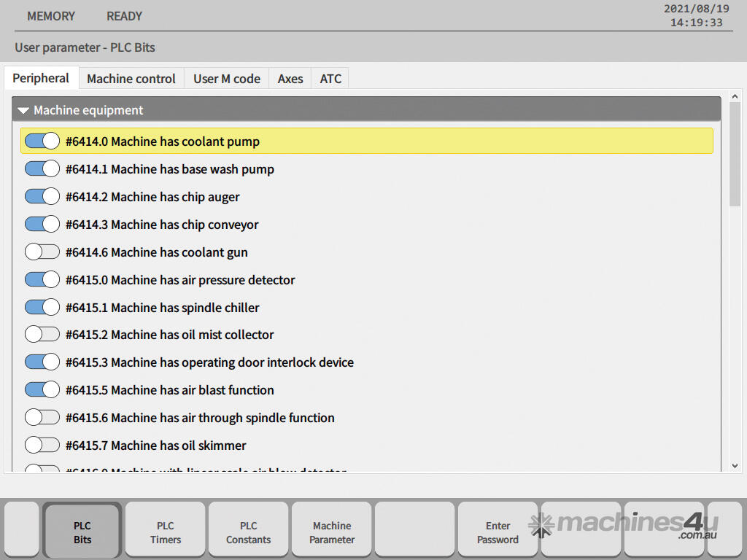Switch to the Machine control tab
747x560 pixels.
(x=131, y=79)
